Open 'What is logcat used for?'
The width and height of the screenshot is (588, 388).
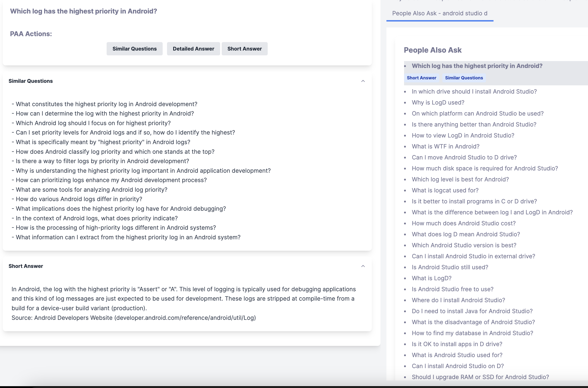(x=445, y=190)
